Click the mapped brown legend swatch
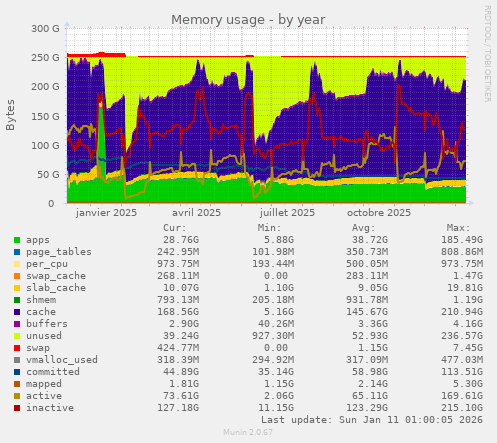The width and height of the screenshot is (497, 443). click(17, 384)
